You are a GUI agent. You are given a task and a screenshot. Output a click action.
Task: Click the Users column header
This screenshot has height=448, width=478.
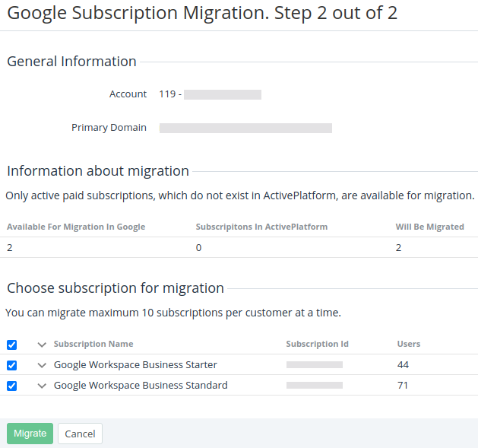click(409, 344)
